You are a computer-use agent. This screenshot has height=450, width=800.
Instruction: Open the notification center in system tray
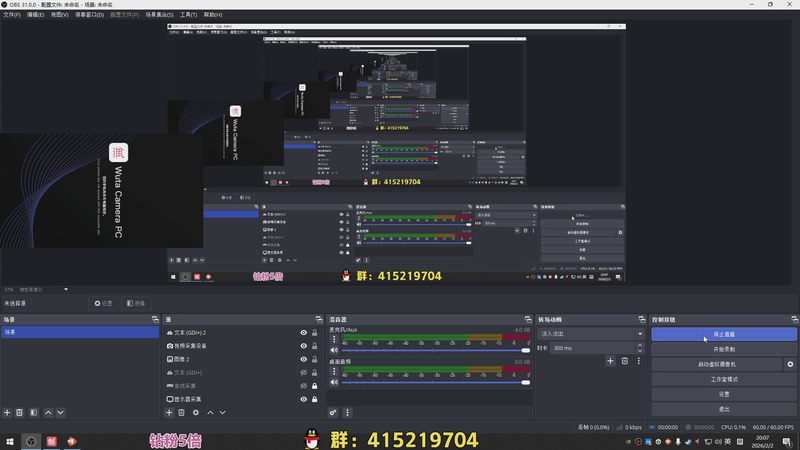(787, 442)
